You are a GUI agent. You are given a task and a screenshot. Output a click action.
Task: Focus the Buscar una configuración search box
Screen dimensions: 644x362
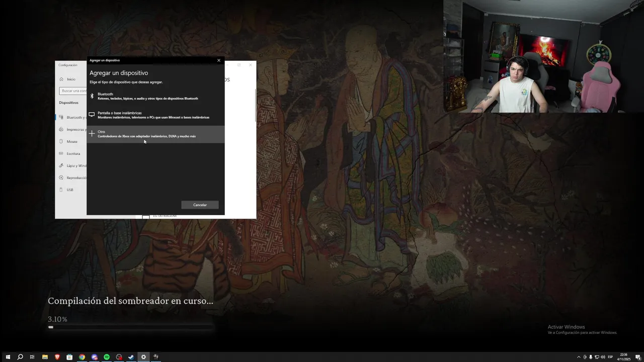point(73,91)
